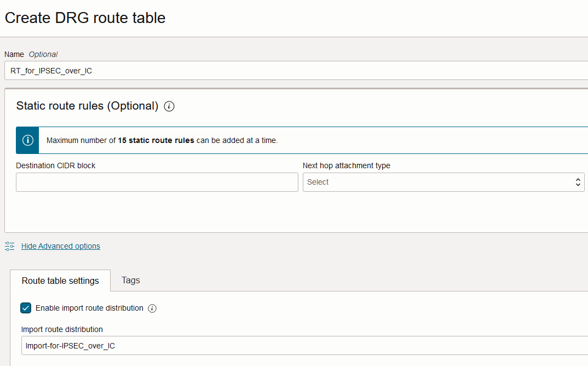Click the "Destination CIDR block" field label
588x366 pixels.
(56, 165)
